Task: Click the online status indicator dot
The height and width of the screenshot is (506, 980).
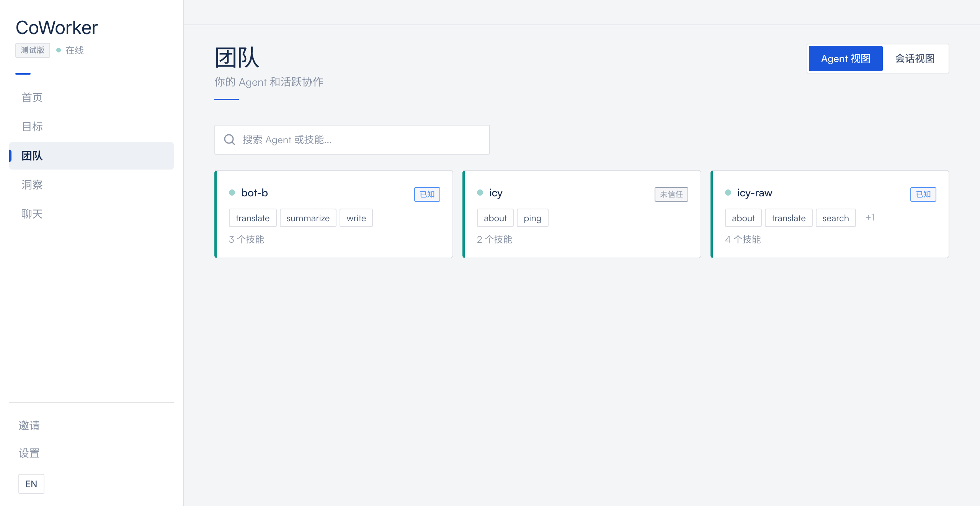Action: point(59,50)
